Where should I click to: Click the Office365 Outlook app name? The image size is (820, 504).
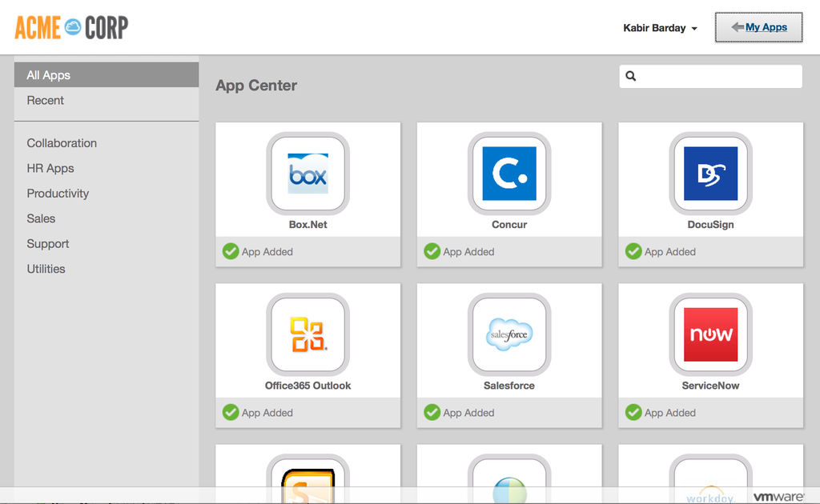[x=307, y=386]
